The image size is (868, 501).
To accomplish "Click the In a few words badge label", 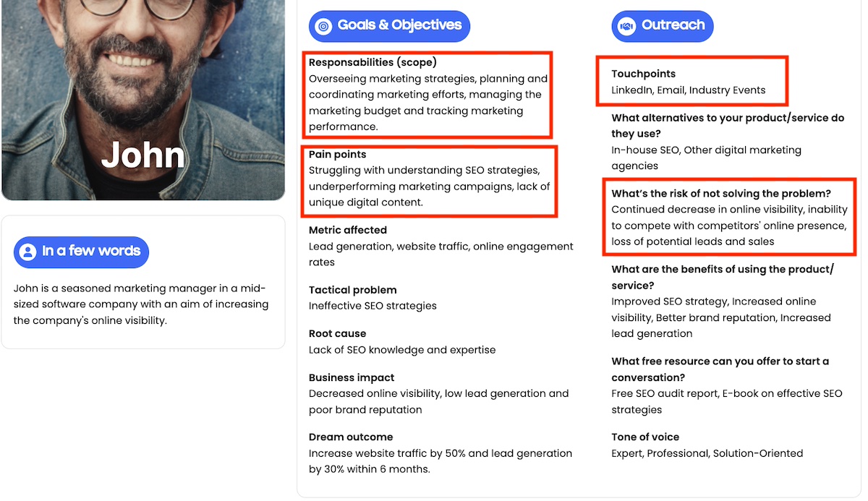I will tap(91, 251).
